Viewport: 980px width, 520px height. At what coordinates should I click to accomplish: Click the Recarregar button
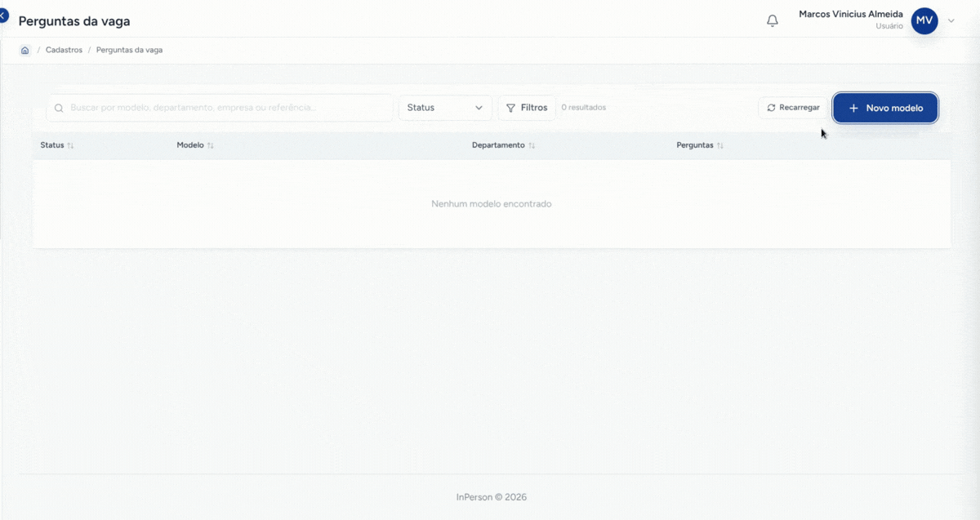click(x=793, y=108)
